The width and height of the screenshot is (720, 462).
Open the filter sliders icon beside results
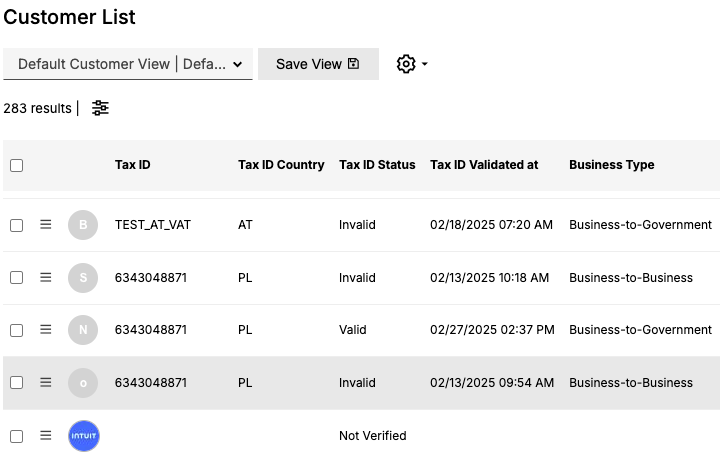[x=100, y=108]
